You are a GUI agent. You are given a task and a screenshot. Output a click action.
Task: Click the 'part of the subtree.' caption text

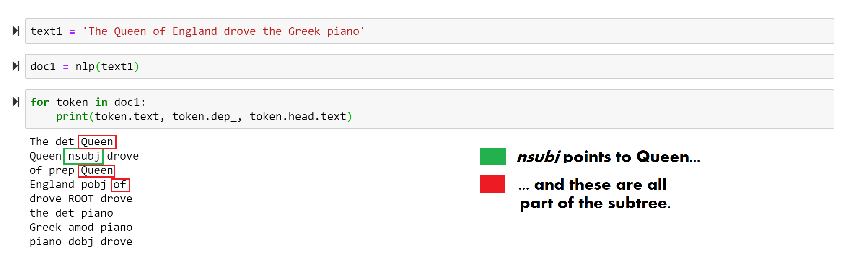point(595,203)
